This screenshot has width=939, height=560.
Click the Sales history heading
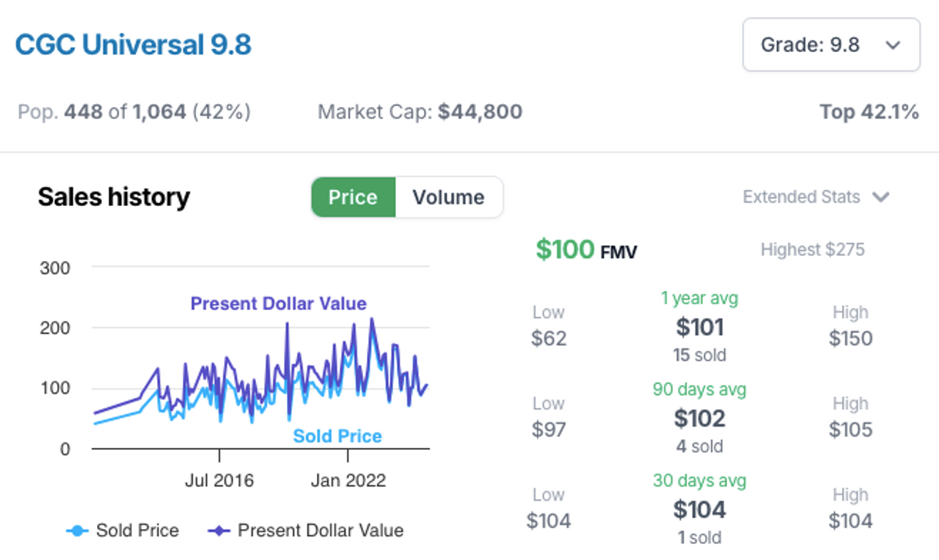(114, 197)
